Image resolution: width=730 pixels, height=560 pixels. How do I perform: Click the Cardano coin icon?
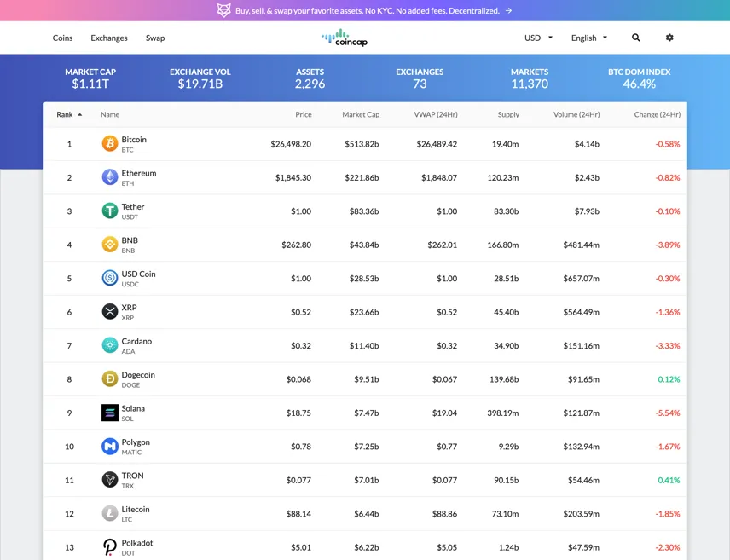pos(110,345)
